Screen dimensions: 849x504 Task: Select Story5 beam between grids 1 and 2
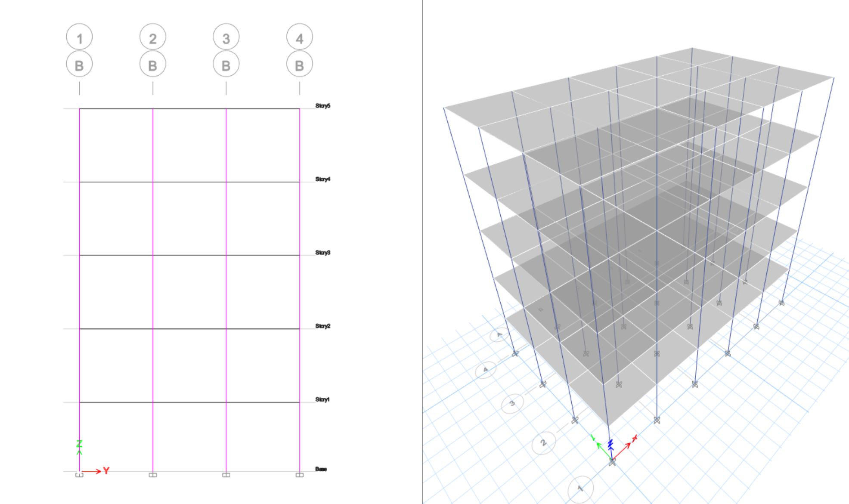(116, 108)
